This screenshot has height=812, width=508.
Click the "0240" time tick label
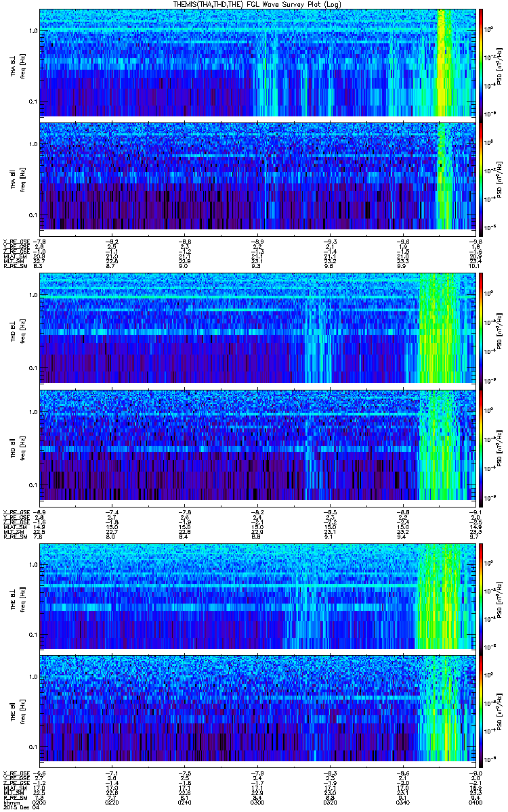[x=186, y=802]
